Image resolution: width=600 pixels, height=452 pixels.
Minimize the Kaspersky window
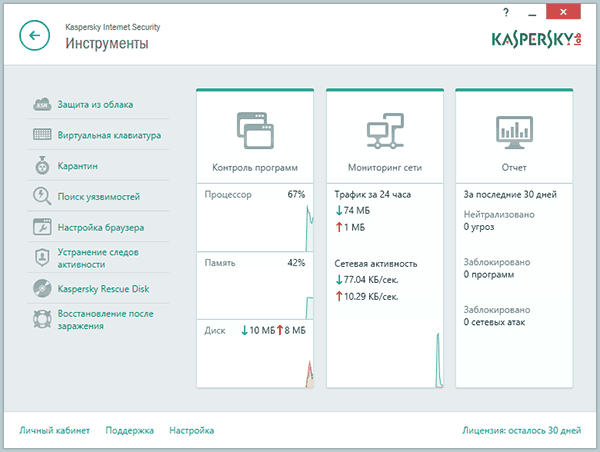click(532, 13)
